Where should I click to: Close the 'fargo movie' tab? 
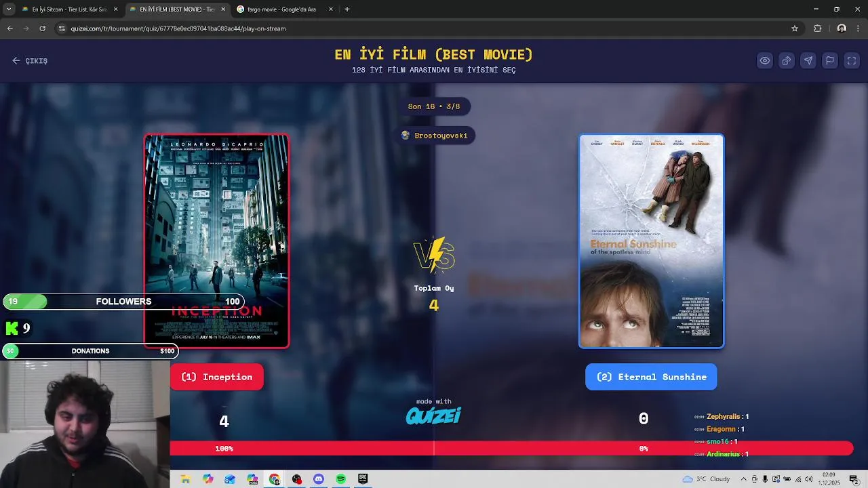(331, 9)
